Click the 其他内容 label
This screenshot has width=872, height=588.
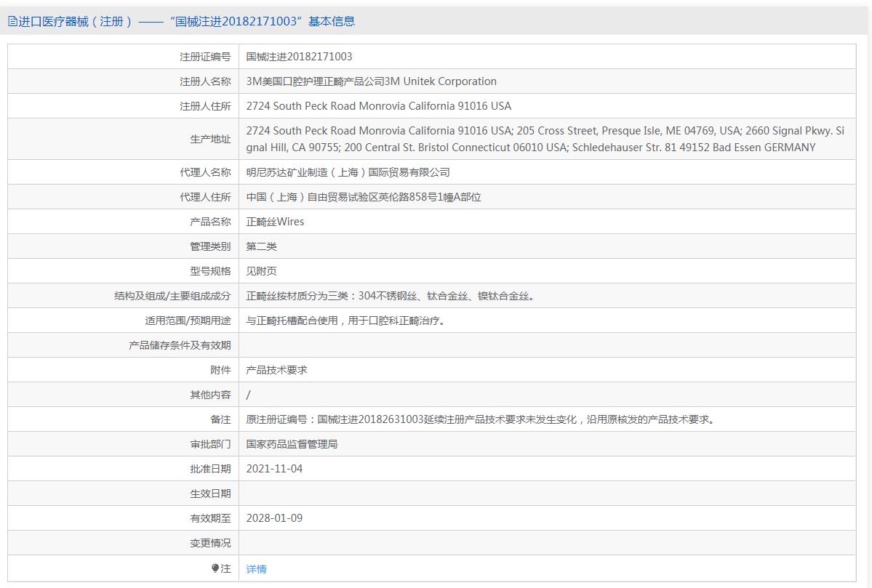pyautogui.click(x=210, y=395)
